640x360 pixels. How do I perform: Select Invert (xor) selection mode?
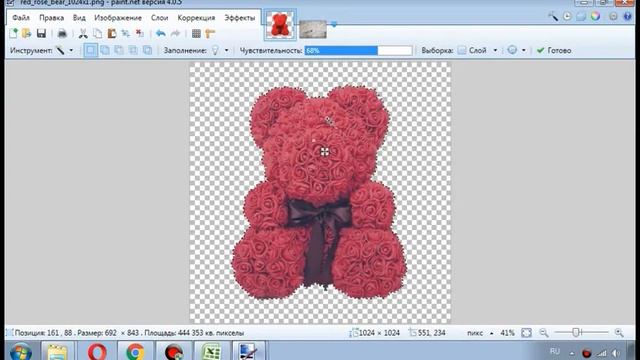tap(147, 50)
